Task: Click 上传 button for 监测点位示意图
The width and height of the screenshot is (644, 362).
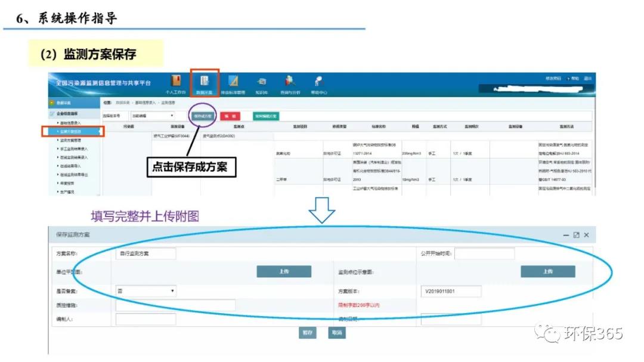Action: point(547,271)
